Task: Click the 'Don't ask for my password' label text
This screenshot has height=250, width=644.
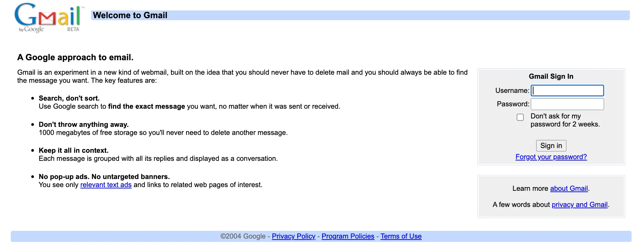Action: [x=565, y=120]
